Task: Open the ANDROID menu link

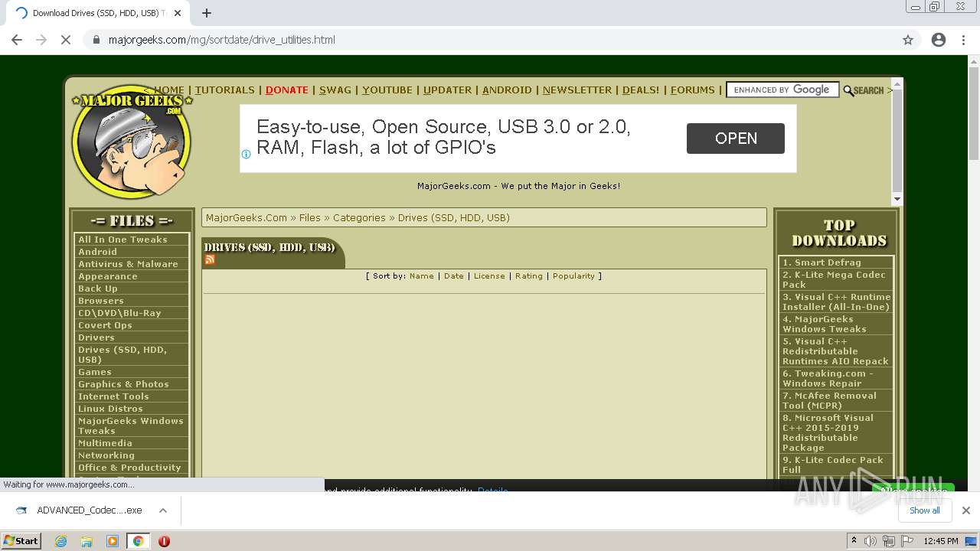Action: (507, 90)
